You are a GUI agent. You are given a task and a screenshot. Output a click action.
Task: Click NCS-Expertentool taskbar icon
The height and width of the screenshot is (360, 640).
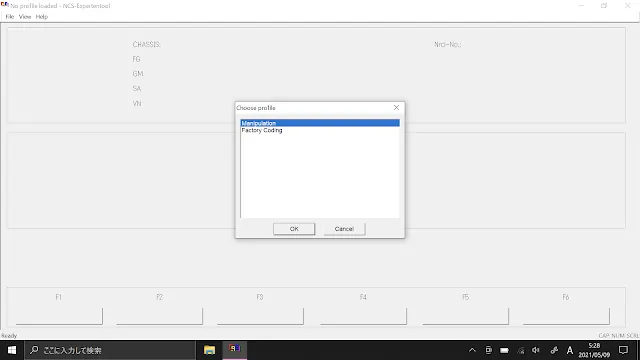click(x=235, y=349)
